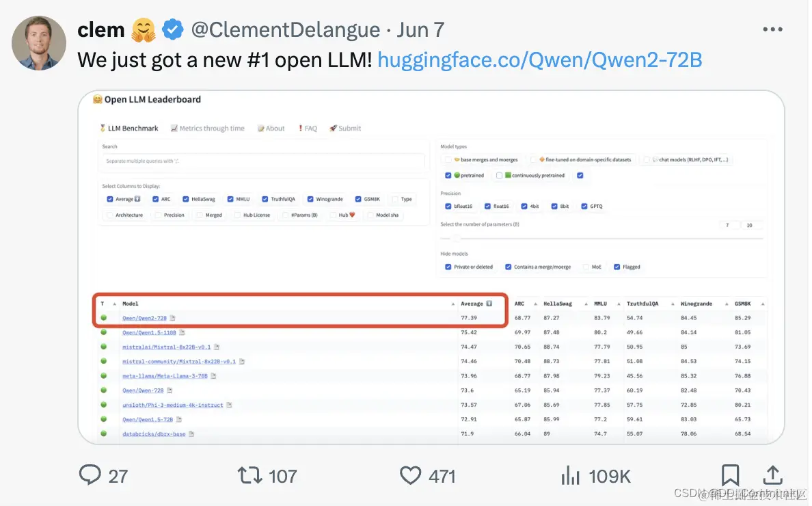Sort by the TruthfulQA column header arrow

[x=672, y=304]
